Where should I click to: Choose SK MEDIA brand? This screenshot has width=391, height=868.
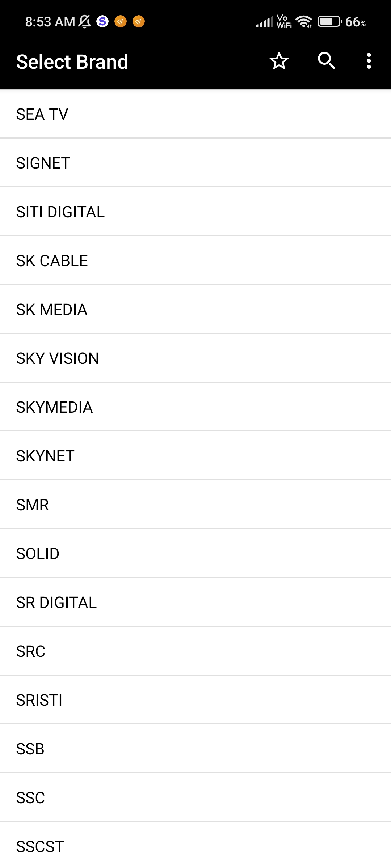195,309
